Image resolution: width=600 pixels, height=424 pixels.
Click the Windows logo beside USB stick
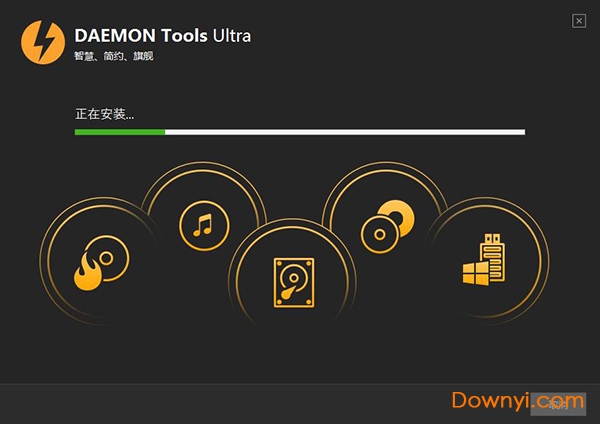tap(476, 273)
